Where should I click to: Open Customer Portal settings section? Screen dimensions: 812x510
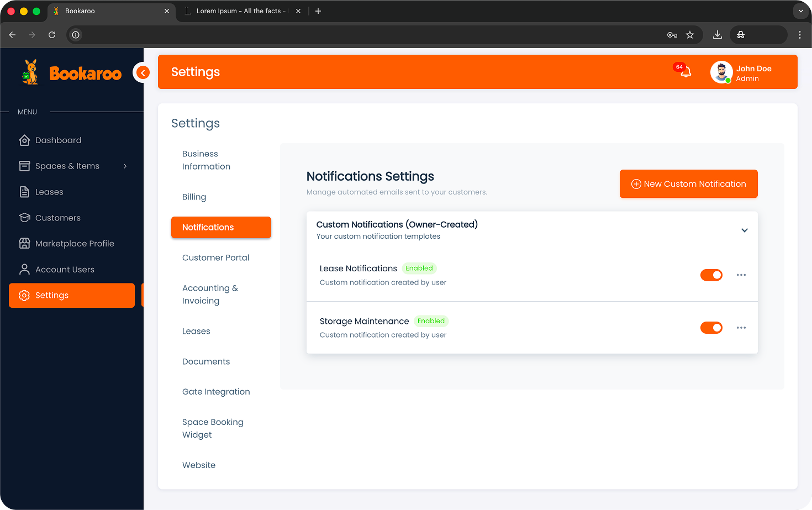click(215, 258)
